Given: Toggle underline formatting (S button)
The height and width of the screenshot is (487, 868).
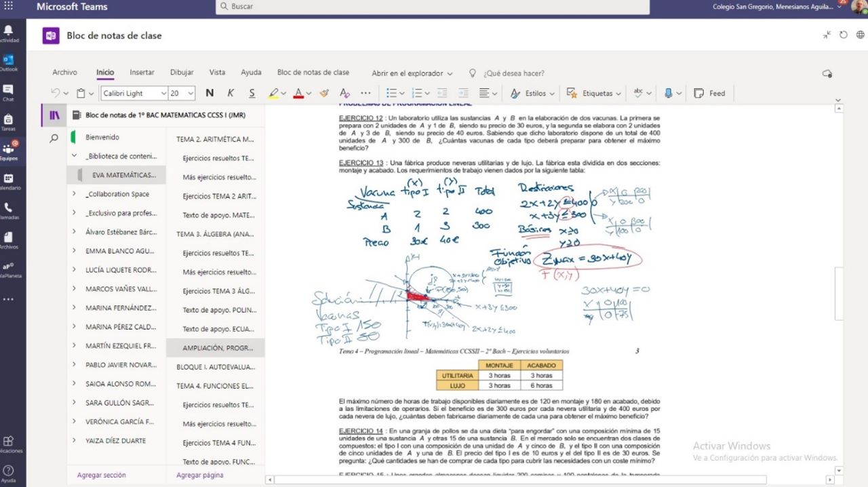Looking at the screenshot, I should 252,94.
